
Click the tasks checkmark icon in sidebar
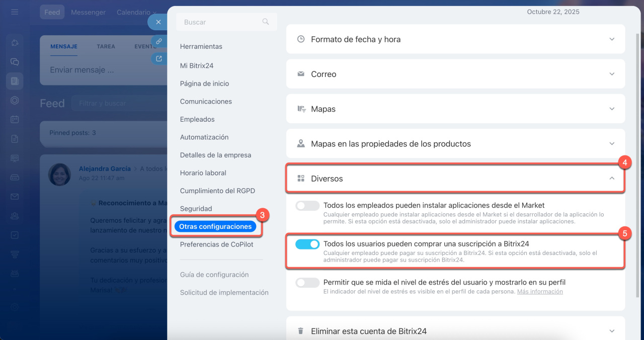coord(15,235)
